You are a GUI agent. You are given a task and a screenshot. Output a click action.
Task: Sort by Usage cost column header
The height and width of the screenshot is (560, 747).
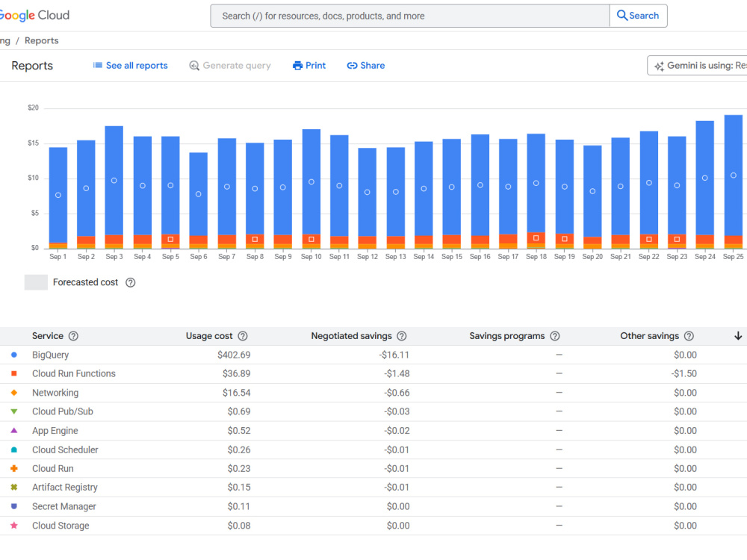(209, 336)
